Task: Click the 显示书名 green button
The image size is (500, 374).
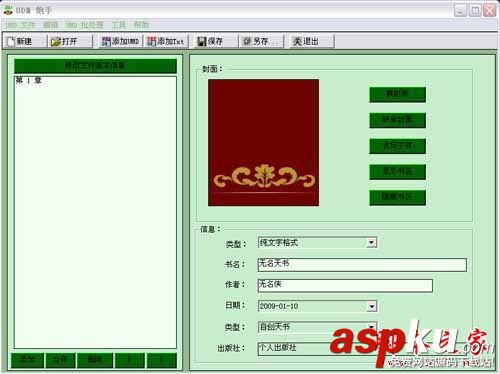Action: 397,172
